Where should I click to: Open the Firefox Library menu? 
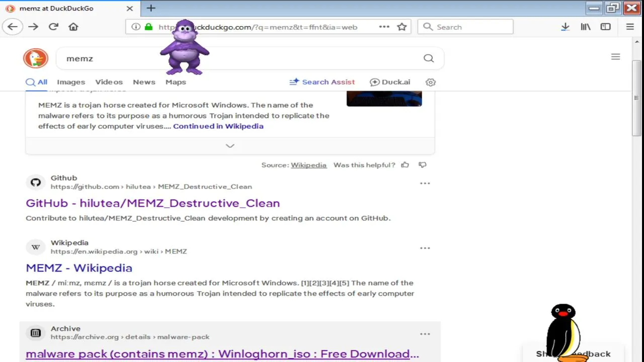pos(585,27)
